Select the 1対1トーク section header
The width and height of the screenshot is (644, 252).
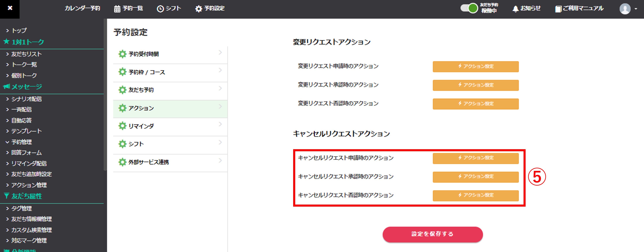[28, 42]
